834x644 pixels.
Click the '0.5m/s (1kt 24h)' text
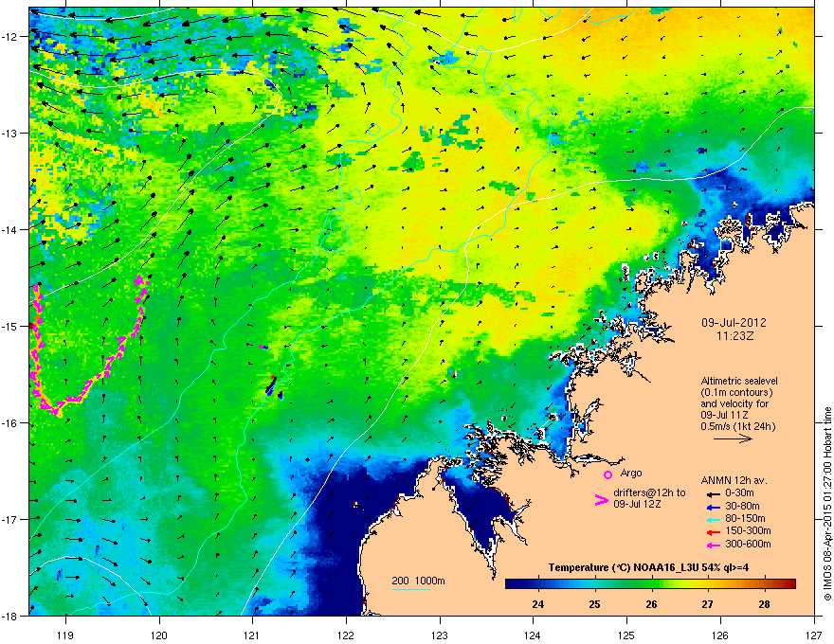pyautogui.click(x=737, y=426)
